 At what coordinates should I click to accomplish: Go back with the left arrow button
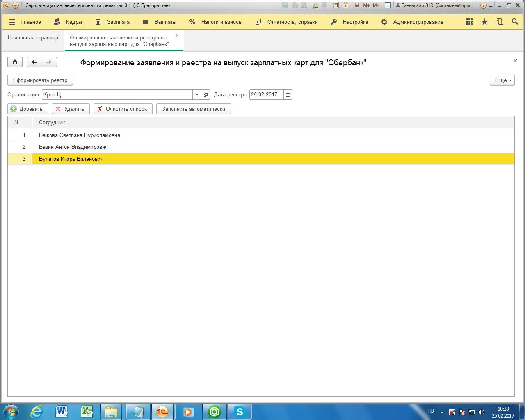pos(34,62)
